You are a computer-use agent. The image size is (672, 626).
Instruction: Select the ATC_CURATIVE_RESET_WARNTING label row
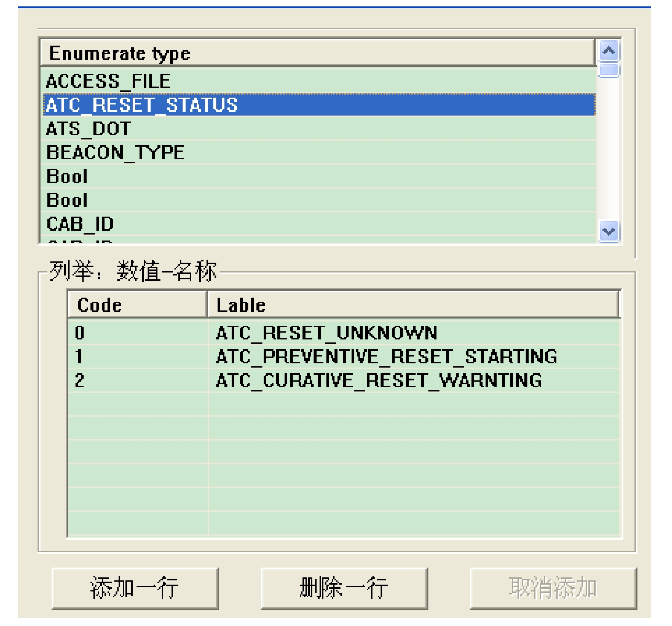point(378,380)
